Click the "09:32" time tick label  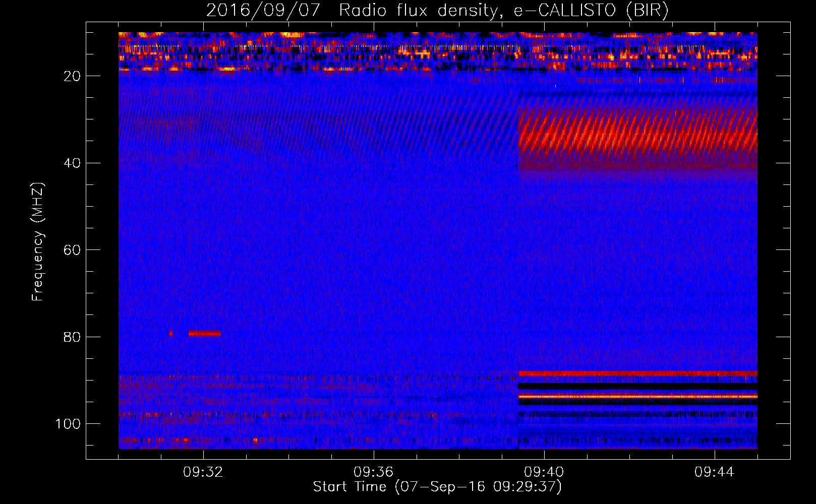203,472
